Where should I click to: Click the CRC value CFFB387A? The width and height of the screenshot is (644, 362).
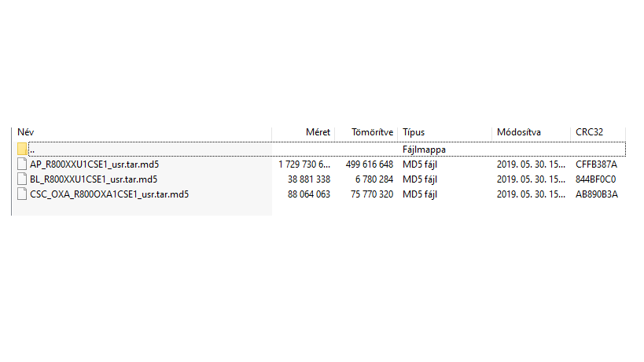596,164
